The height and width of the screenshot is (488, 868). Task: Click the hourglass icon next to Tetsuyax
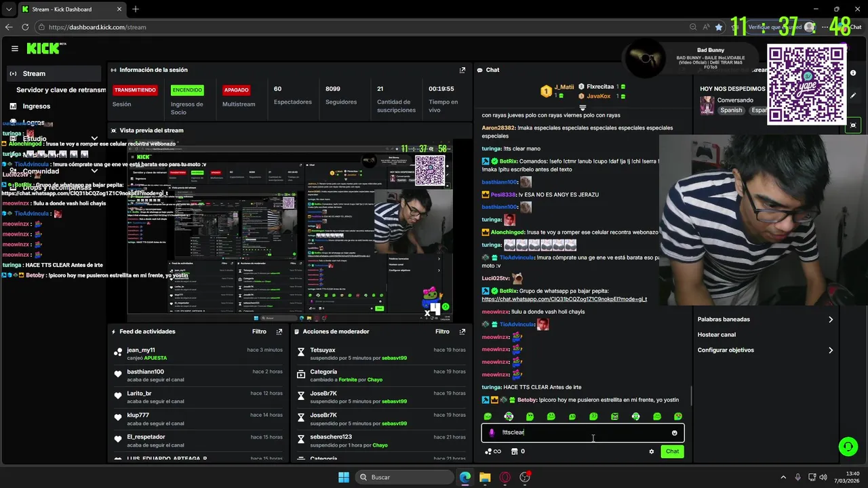tap(301, 351)
